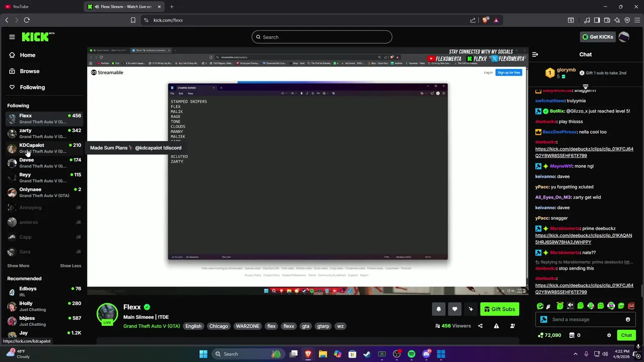Click Show Less in Following list

70,266
